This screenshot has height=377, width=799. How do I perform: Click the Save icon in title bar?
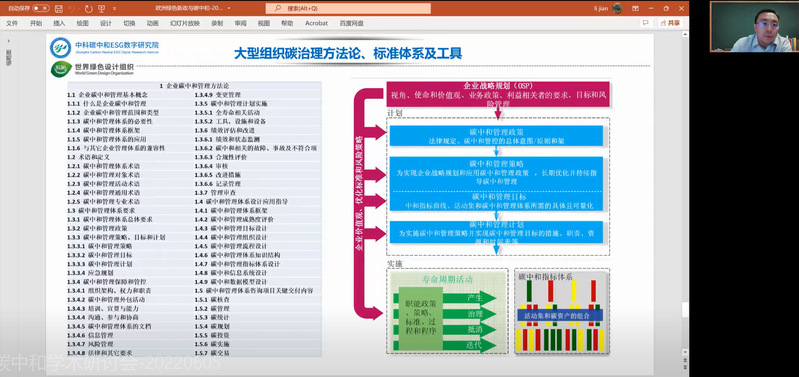(x=59, y=9)
